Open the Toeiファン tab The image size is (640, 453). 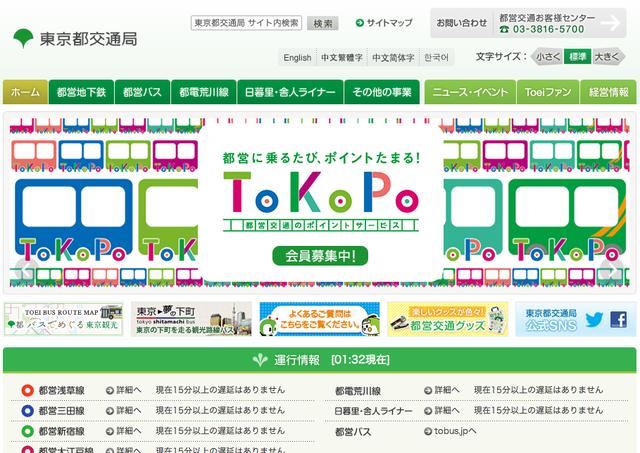pos(548,92)
